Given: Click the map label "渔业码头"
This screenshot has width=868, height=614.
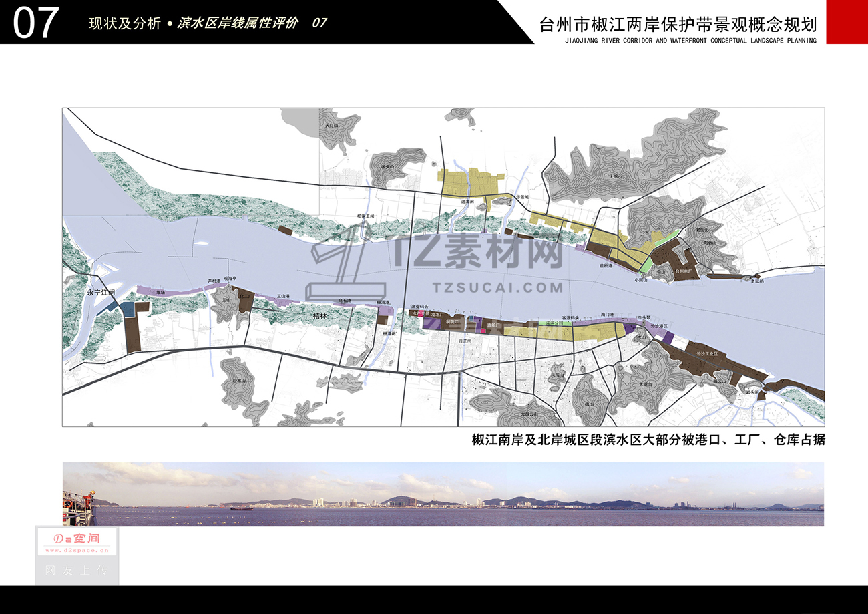Looking at the screenshot, I should pyautogui.click(x=419, y=306).
